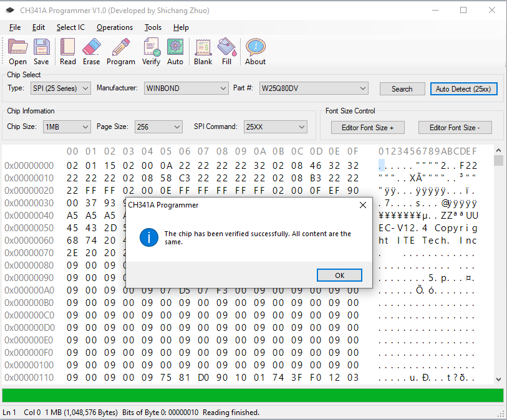Screen dimensions: 507x420
Task: Erase the chip with the Erase icon
Action: pyautogui.click(x=91, y=52)
